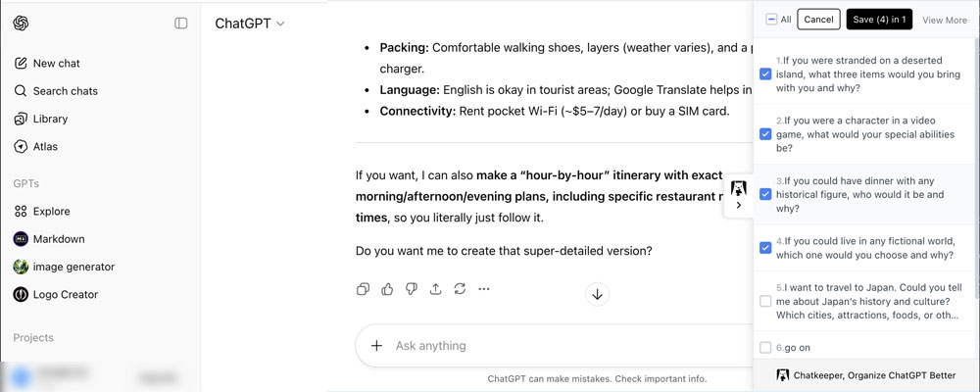Click the thumbs up icon

pyautogui.click(x=387, y=289)
